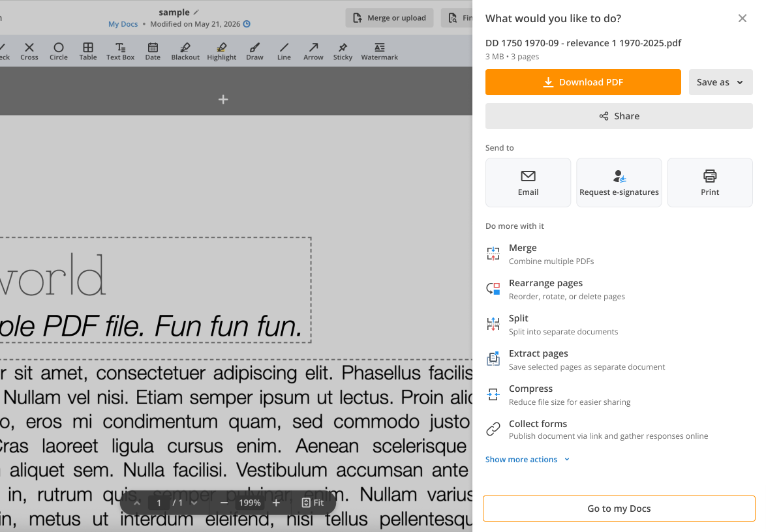Screen dimensions: 766x532
Task: Choose the Text Box tool
Action: (x=120, y=52)
